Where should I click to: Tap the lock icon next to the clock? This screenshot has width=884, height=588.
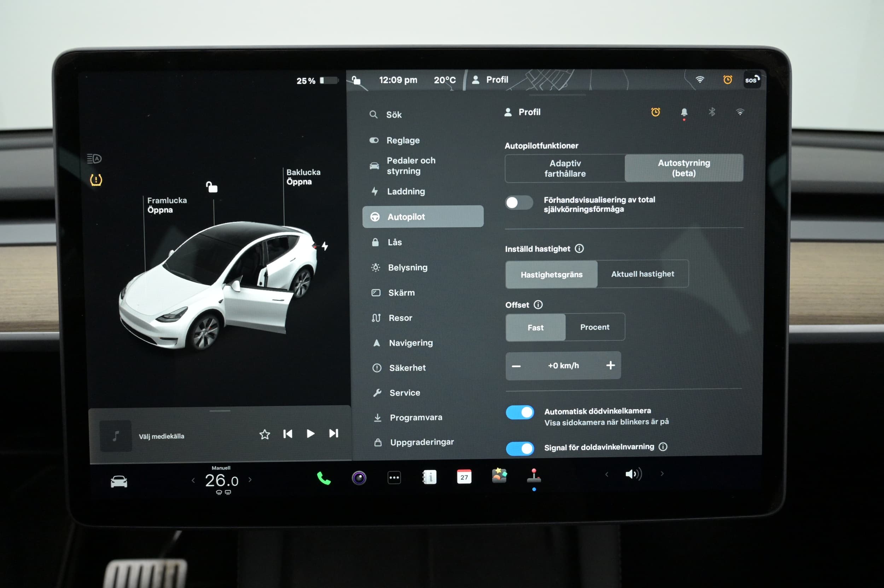click(x=356, y=80)
